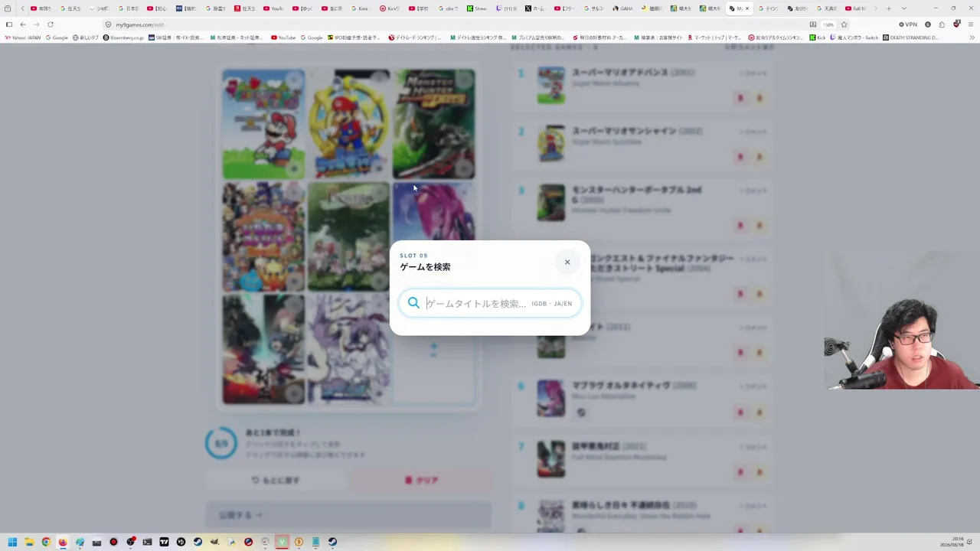This screenshot has width=980, height=551.
Task: Select Super Mario Sunshine cover thumbnail
Action: tap(348, 124)
